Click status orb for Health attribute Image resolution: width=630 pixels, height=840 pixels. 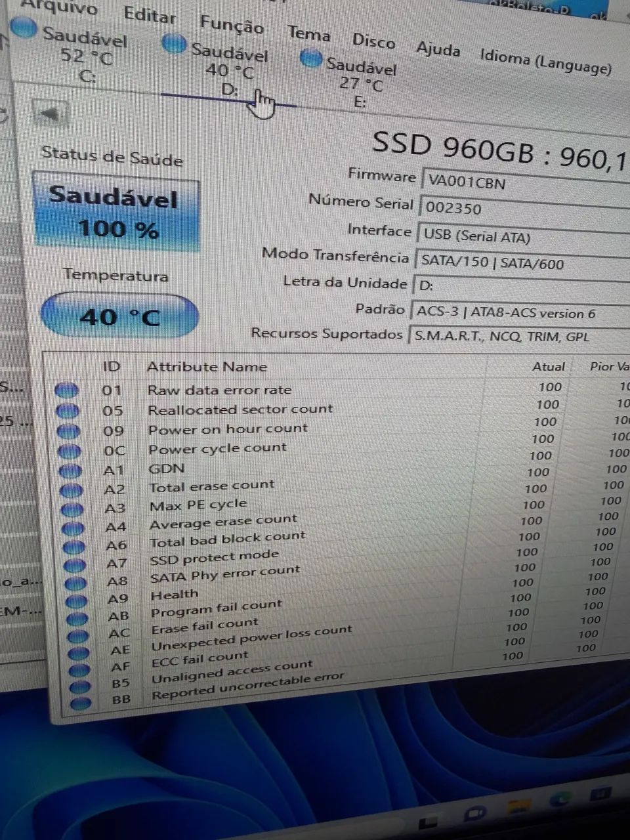[x=77, y=600]
